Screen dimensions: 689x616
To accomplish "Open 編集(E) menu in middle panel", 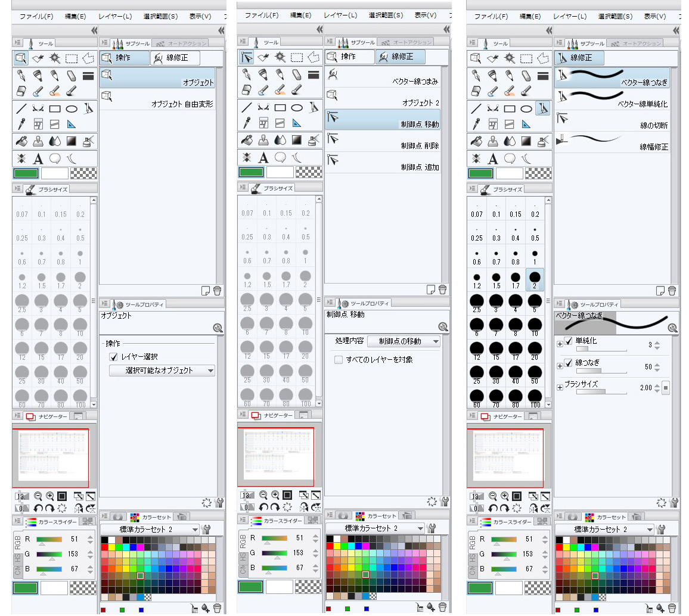I will [301, 15].
